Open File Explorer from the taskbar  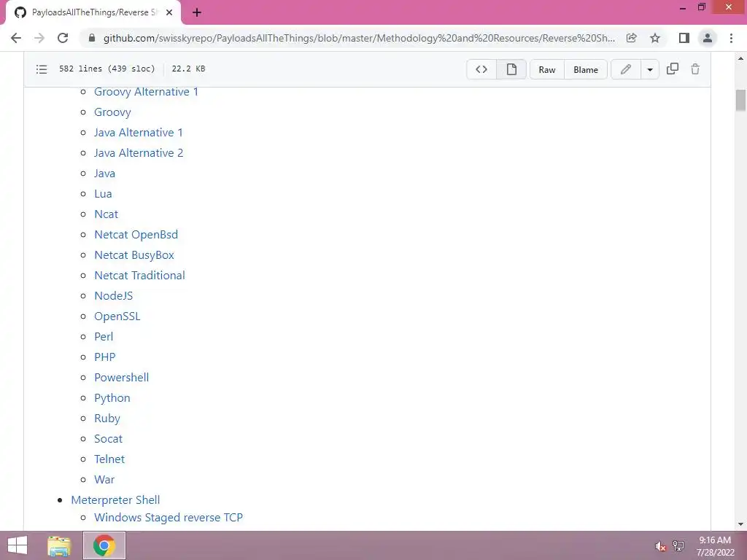tap(59, 545)
